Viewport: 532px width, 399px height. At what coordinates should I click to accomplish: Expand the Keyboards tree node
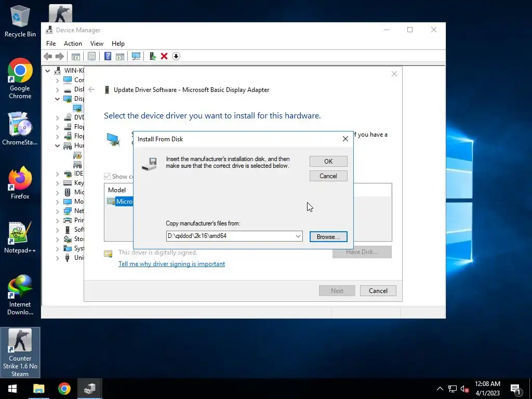pyautogui.click(x=57, y=183)
